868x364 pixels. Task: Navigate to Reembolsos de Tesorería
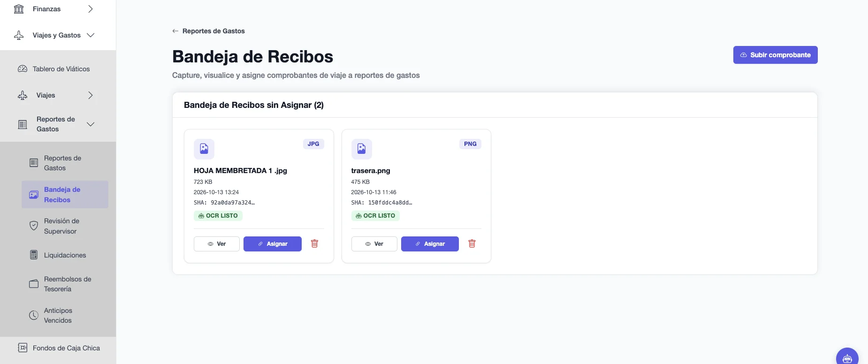65,284
